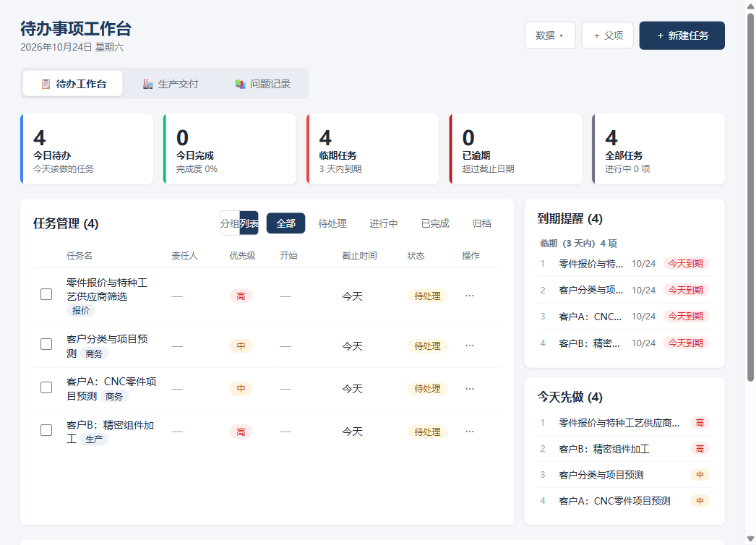Click the date 2026年10月24日 星期六
Viewport: 756px width, 545px height.
(72, 47)
